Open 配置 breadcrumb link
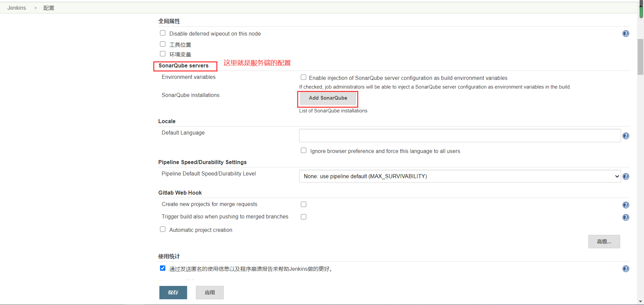644x305 pixels. point(49,8)
